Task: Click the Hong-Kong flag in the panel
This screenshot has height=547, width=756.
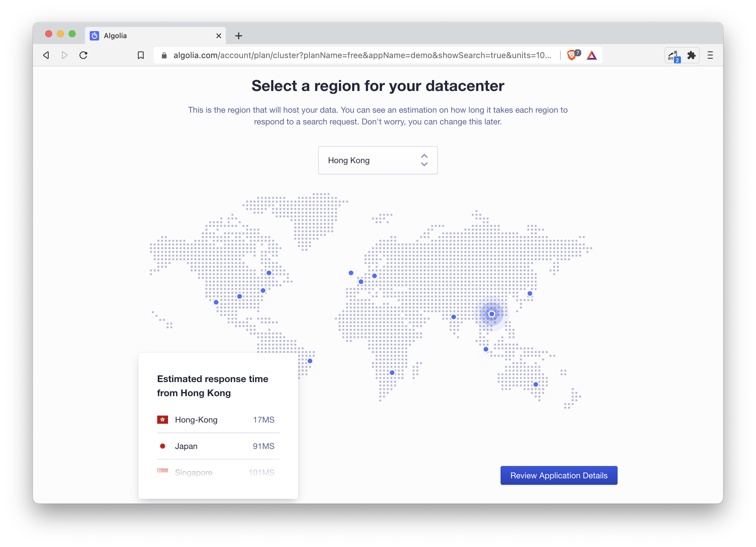Action: [x=162, y=420]
